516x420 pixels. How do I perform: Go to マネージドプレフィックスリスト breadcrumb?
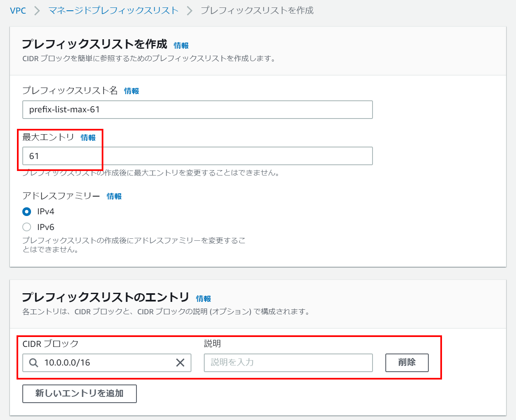click(x=114, y=10)
